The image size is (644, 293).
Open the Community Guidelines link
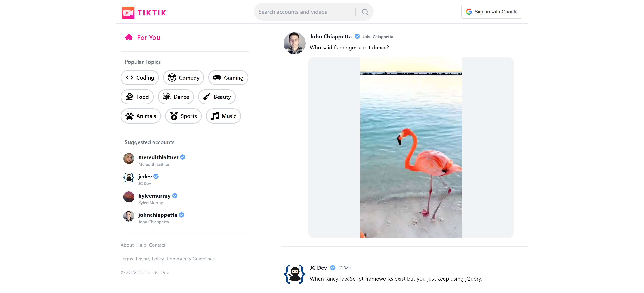pos(191,259)
